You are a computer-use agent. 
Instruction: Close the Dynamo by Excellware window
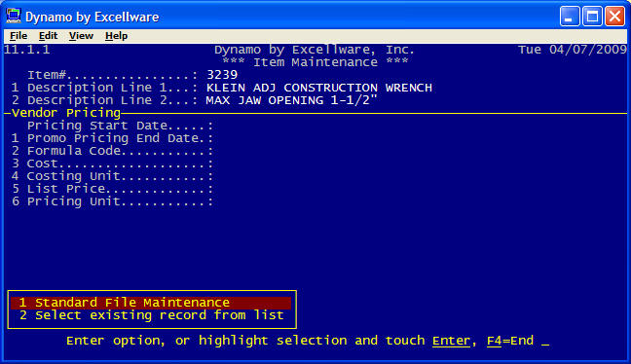tap(614, 17)
